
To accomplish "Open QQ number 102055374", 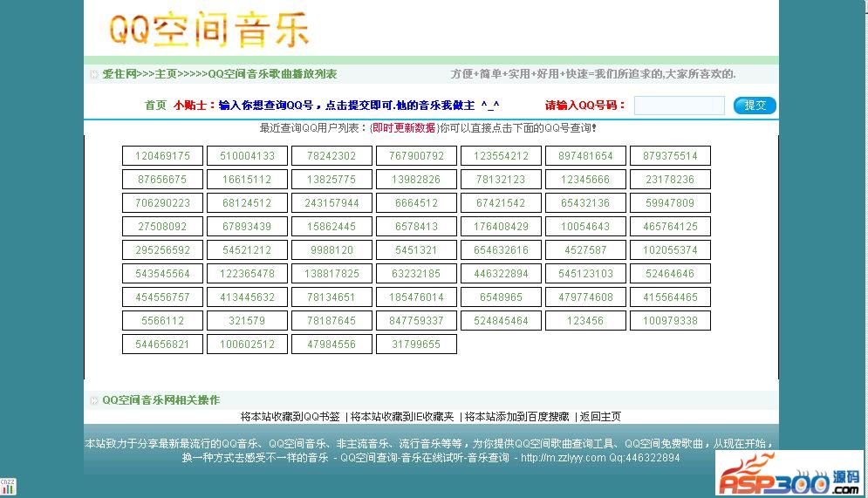I will point(671,250).
